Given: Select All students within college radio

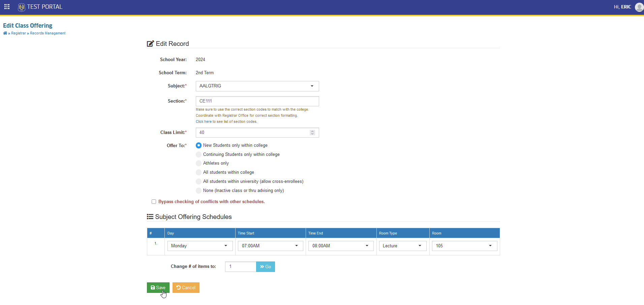Looking at the screenshot, I should 199,172.
